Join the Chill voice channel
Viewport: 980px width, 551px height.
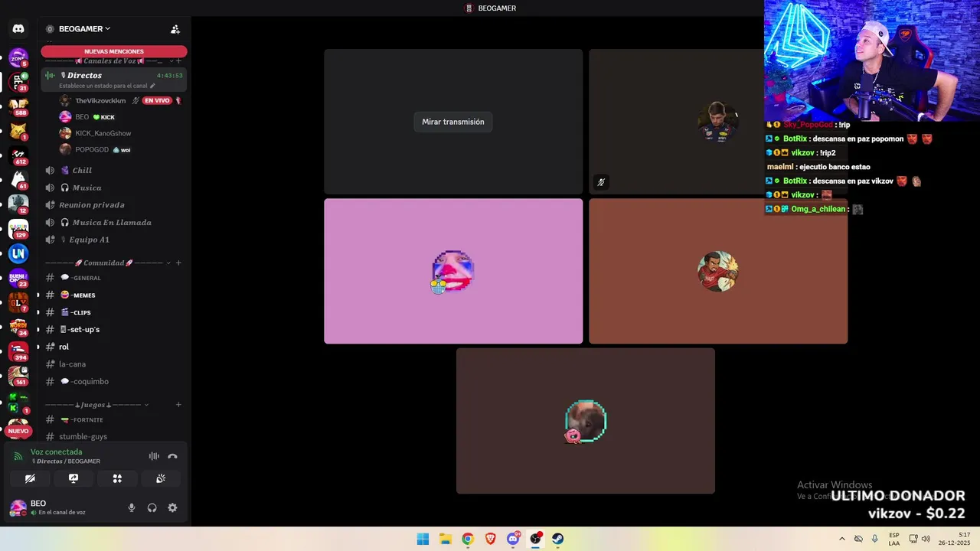114,170
